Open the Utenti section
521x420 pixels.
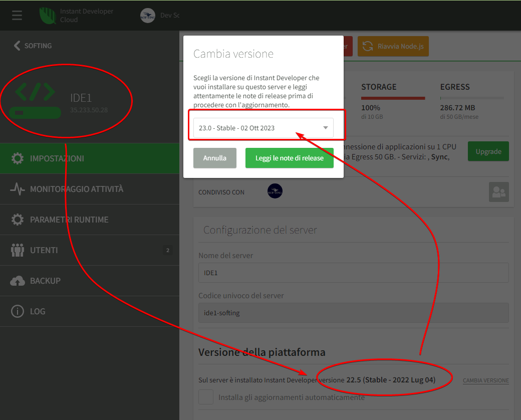pyautogui.click(x=44, y=250)
